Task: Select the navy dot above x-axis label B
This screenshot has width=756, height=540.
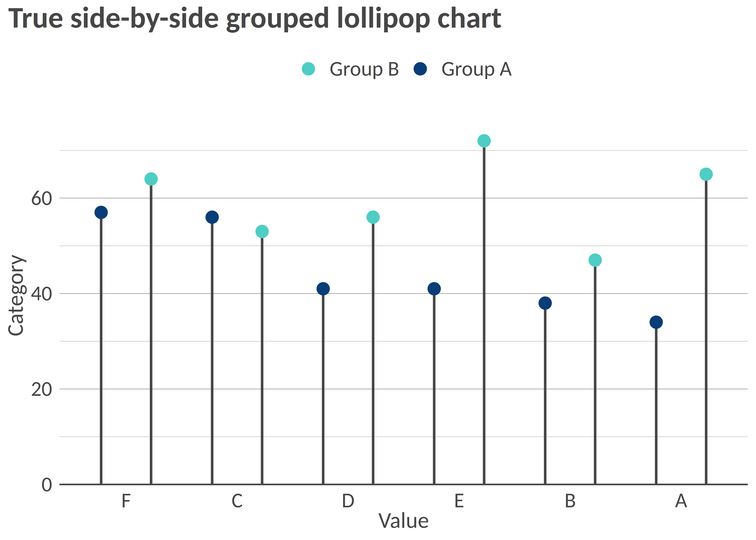Action: [x=545, y=303]
